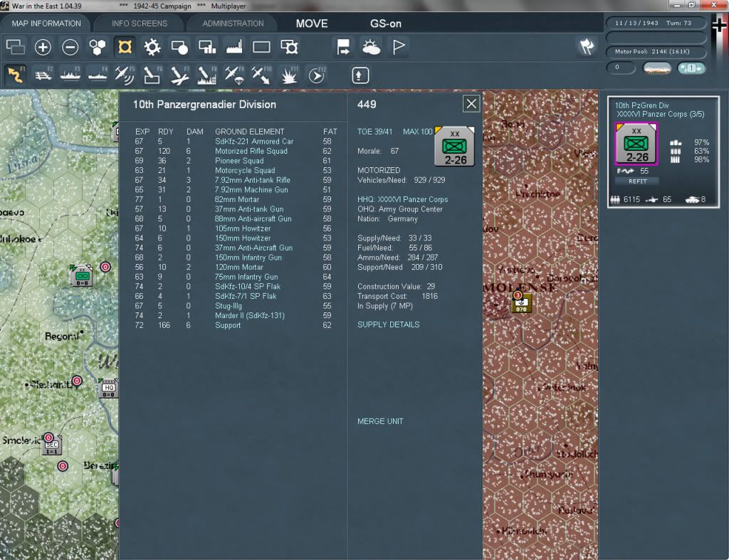Click the REFIT button in unit panel
Viewport: 729px width, 560px height.
tap(637, 181)
